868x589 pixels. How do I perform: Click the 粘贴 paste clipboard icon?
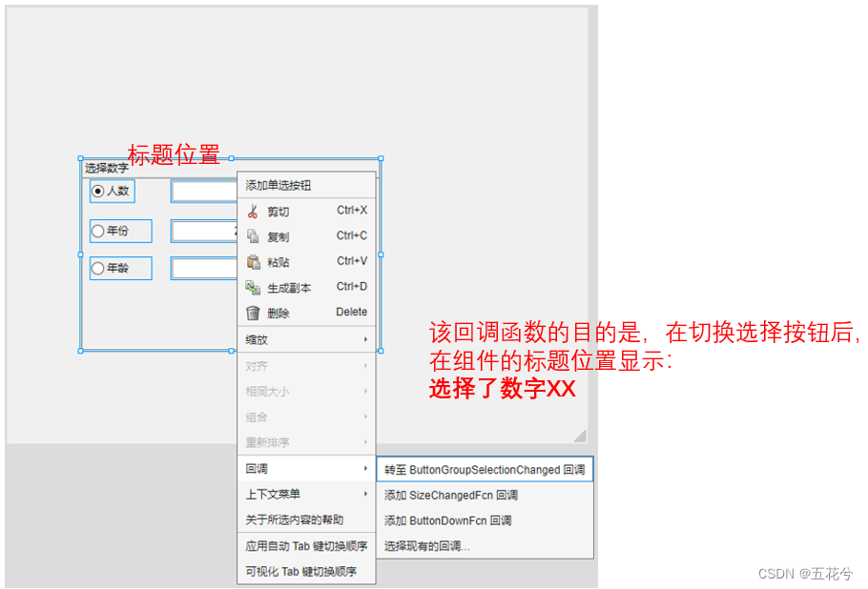click(253, 262)
